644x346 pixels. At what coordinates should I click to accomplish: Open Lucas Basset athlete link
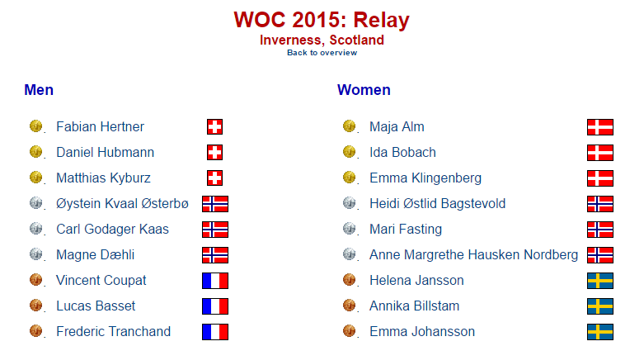point(96,306)
